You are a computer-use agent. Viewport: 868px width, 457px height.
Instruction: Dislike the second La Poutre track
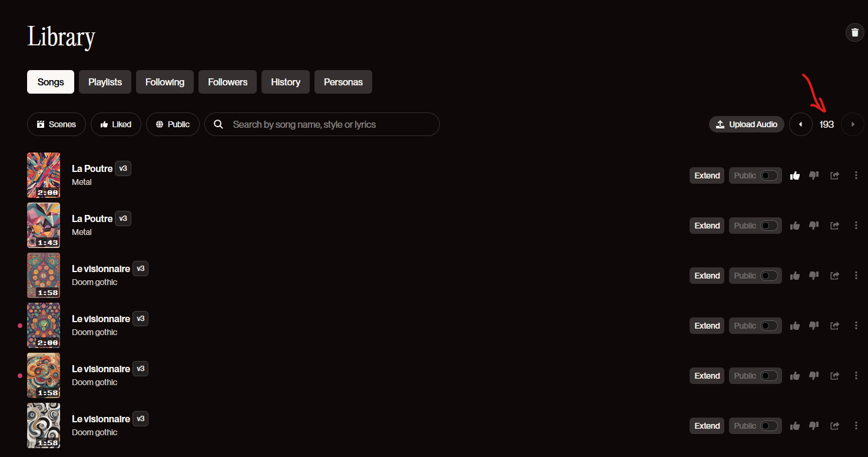coord(814,226)
